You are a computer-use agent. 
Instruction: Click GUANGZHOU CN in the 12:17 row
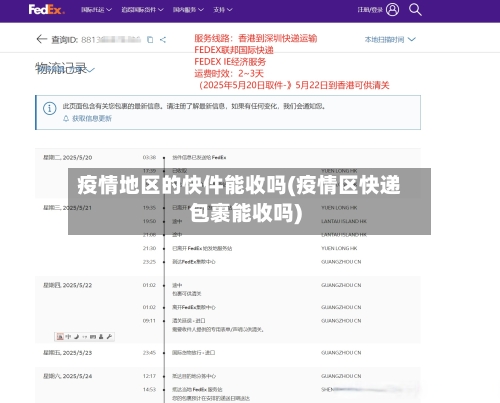[341, 376]
